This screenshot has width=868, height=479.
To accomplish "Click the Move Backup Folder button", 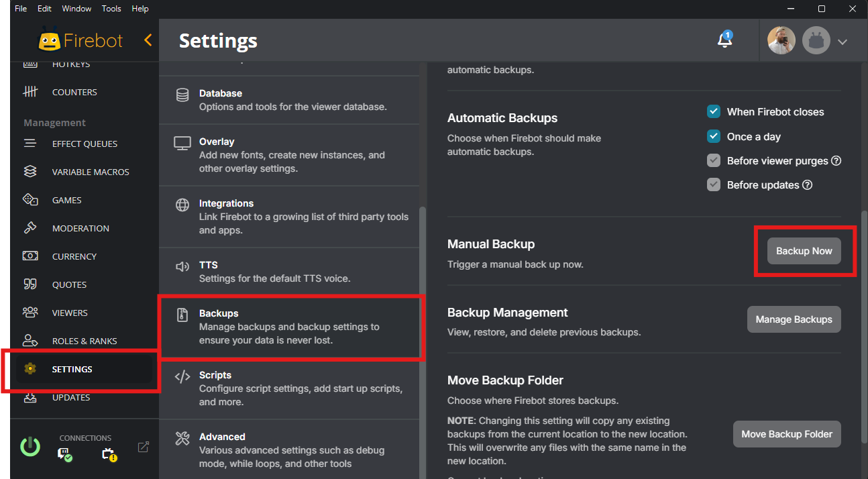I will (x=787, y=434).
